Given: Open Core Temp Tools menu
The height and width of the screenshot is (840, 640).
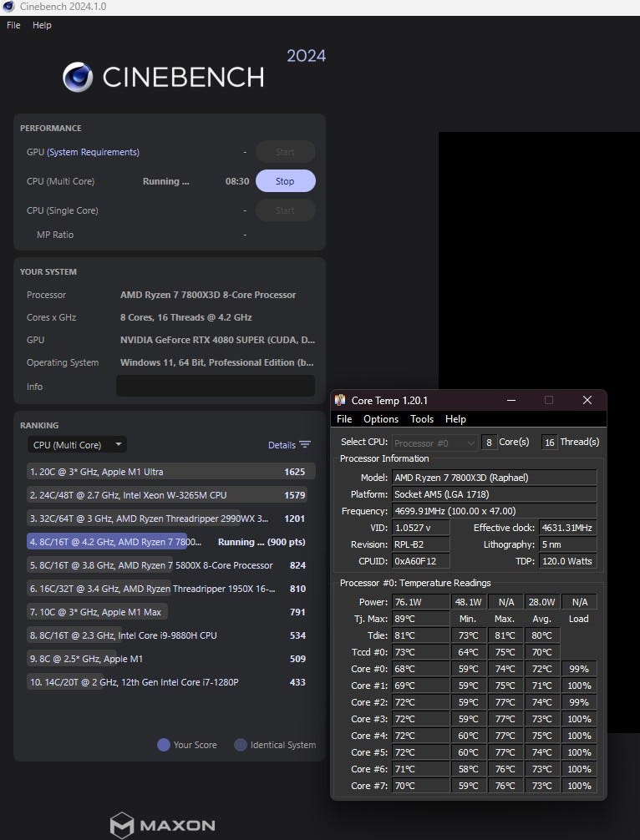Looking at the screenshot, I should click(x=422, y=419).
